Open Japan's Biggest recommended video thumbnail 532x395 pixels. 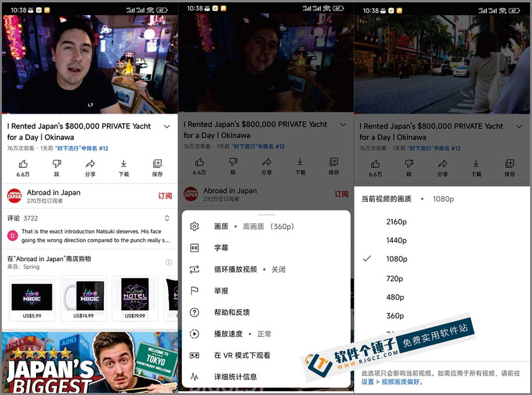click(x=90, y=362)
